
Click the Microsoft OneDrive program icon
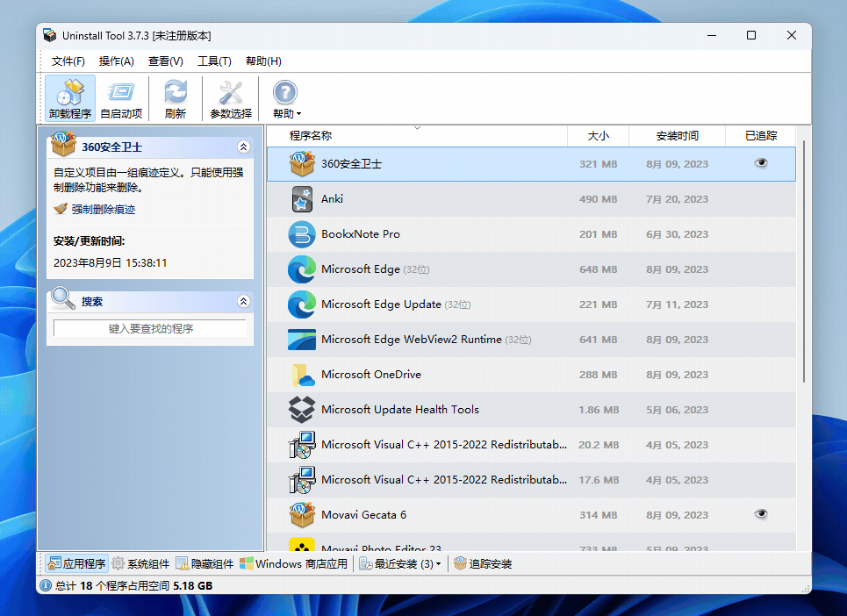301,375
